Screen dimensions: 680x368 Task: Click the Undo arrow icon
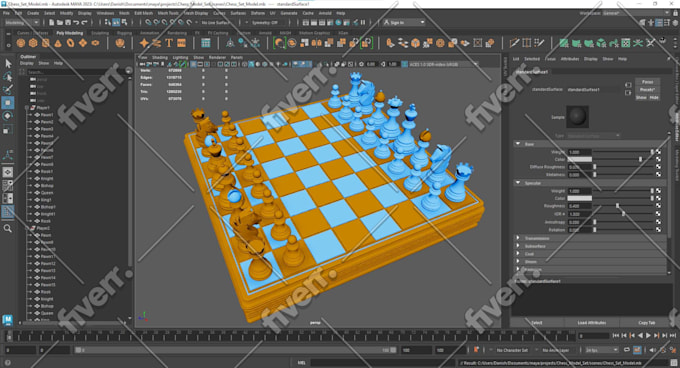click(x=76, y=22)
